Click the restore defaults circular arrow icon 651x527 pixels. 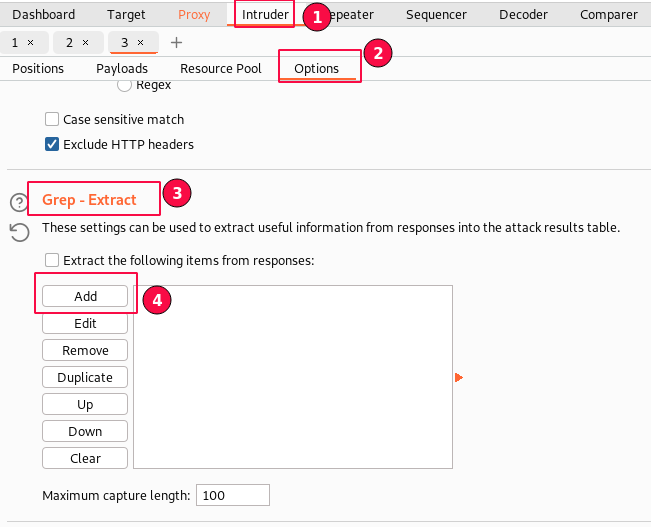(x=19, y=232)
